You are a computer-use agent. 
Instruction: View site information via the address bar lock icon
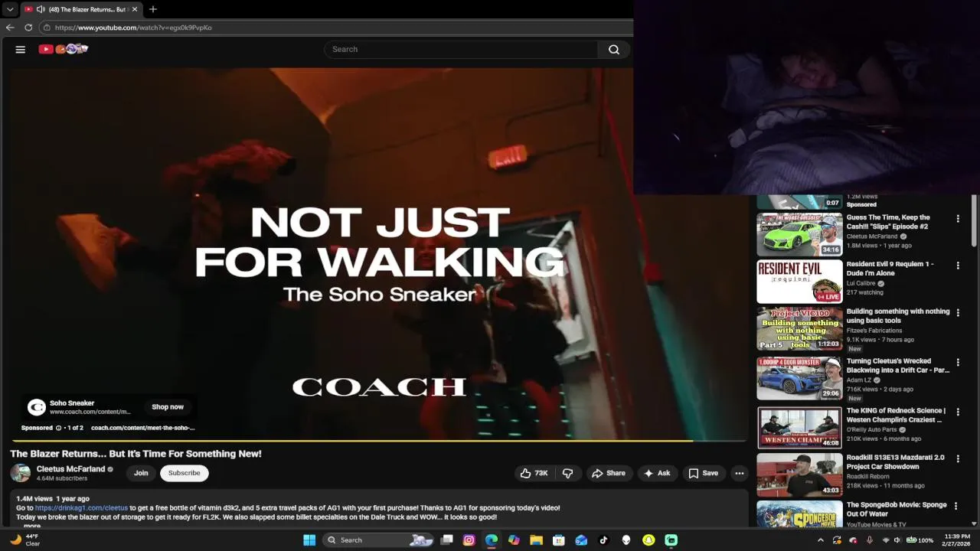click(47, 28)
